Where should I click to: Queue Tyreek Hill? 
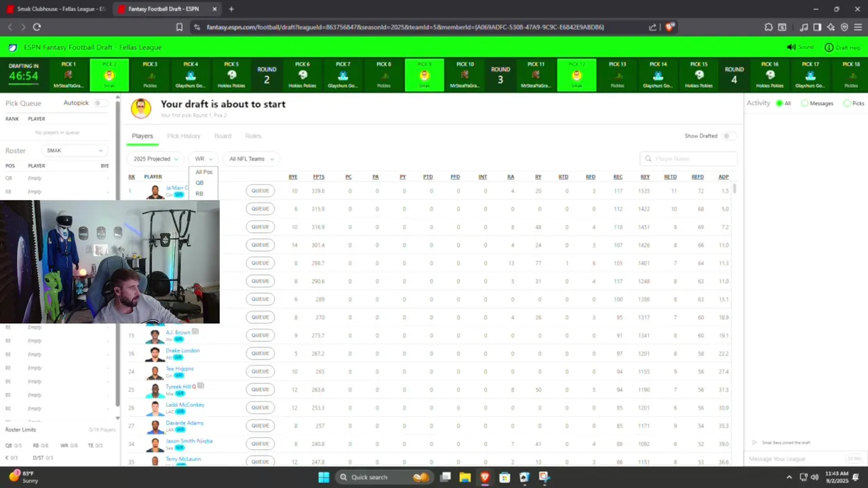260,389
